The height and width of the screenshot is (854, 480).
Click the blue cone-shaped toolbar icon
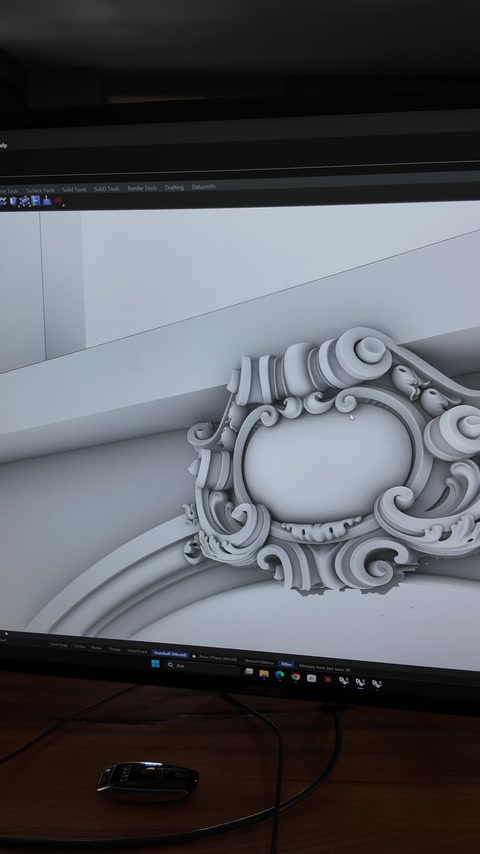[x=46, y=201]
